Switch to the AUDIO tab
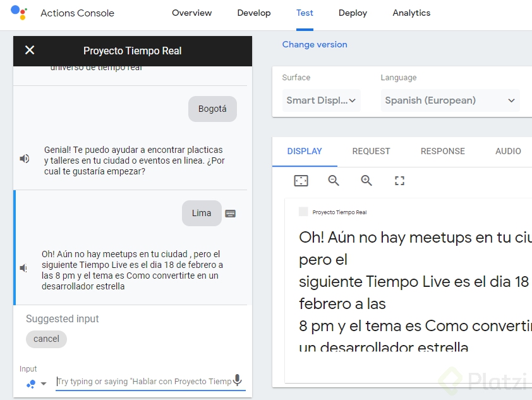532x400 pixels. [x=508, y=151]
